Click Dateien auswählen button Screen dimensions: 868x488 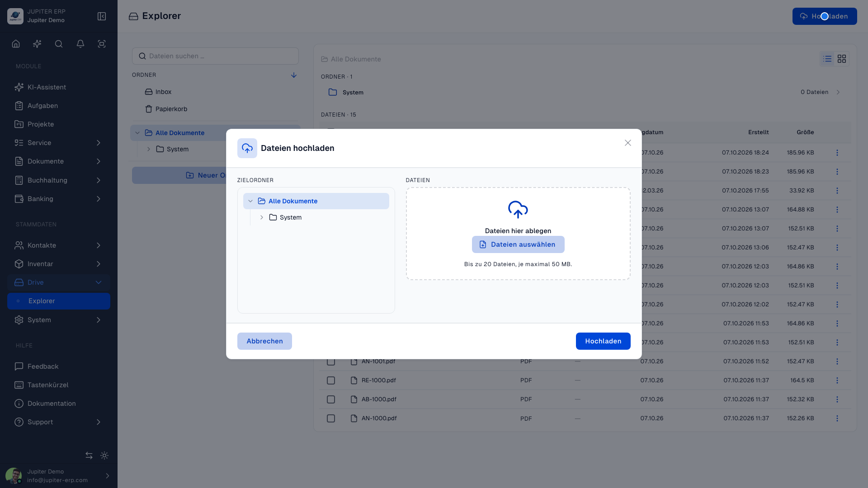coord(518,244)
